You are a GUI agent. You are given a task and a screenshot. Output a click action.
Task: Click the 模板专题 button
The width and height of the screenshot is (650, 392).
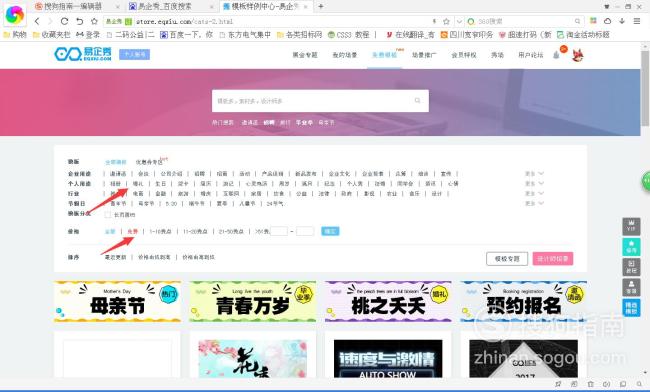(x=507, y=259)
